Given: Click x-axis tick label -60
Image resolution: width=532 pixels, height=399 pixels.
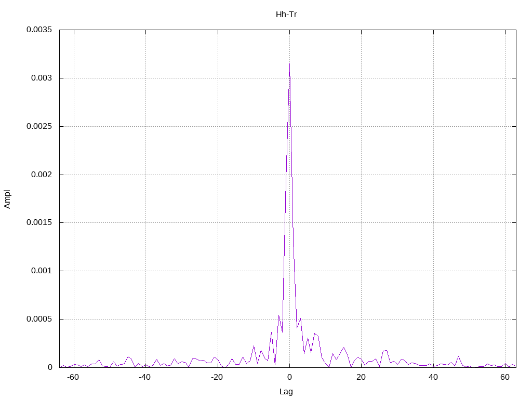Looking at the screenshot, I should 73,377.
